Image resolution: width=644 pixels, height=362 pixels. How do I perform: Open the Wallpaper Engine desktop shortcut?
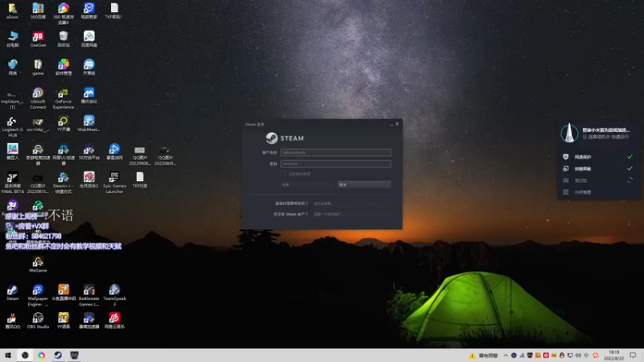coord(38,295)
